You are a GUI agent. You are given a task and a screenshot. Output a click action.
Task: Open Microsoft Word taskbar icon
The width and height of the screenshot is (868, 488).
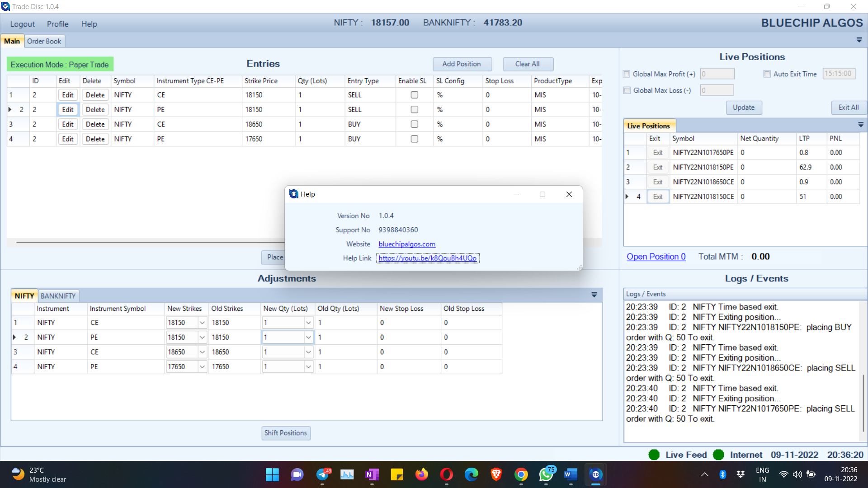(x=571, y=474)
